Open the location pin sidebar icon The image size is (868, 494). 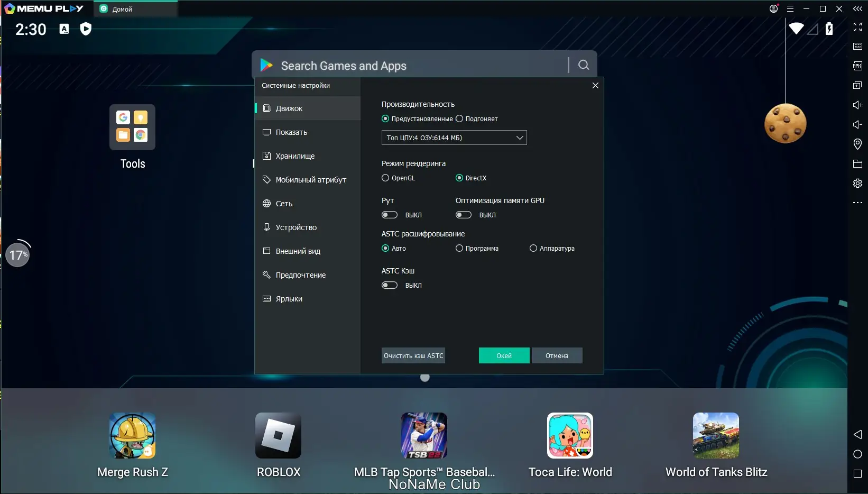point(857,144)
